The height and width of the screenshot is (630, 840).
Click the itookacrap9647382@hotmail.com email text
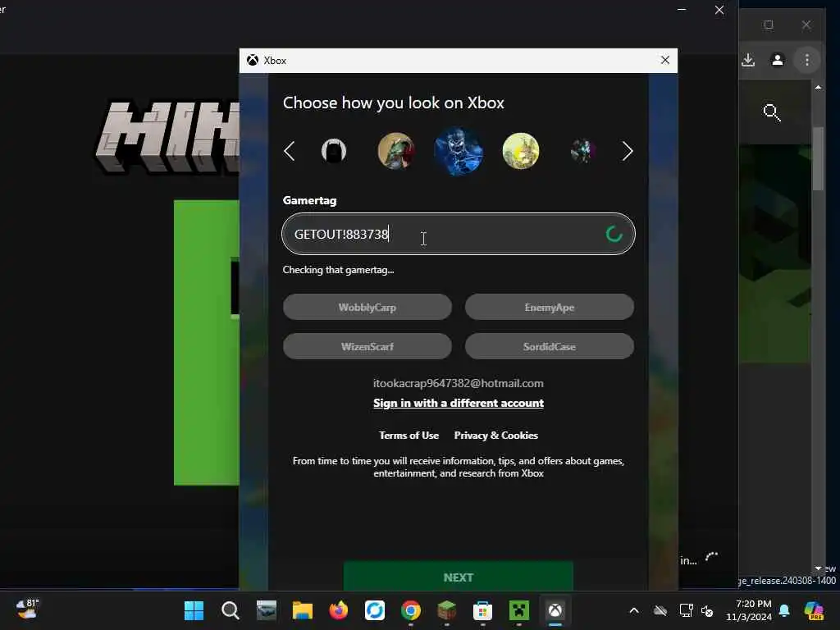pyautogui.click(x=459, y=383)
